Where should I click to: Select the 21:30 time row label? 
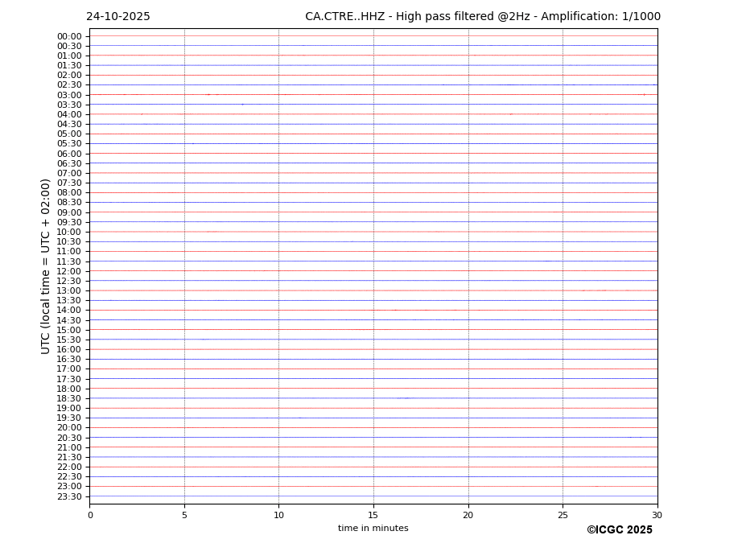click(x=69, y=457)
